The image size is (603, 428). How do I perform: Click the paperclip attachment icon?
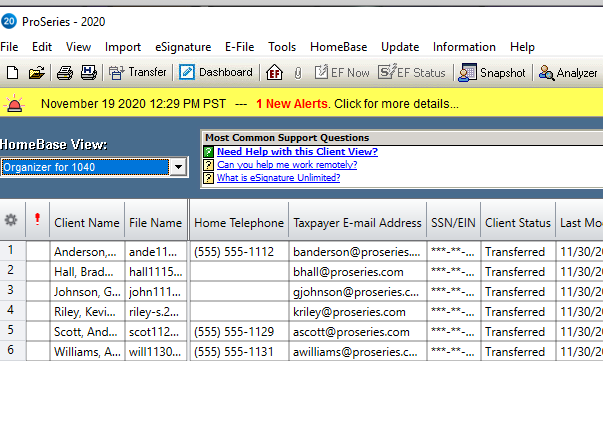[297, 72]
